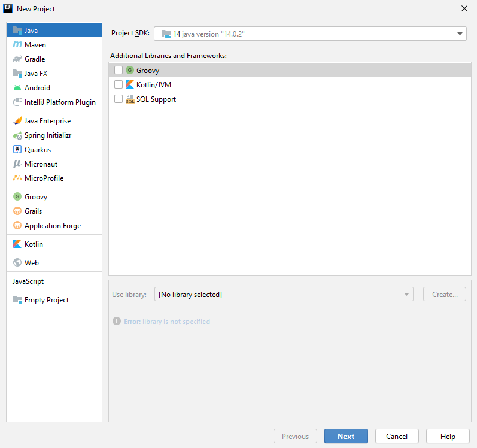Click the Spring Initializr leaf icon

point(17,135)
